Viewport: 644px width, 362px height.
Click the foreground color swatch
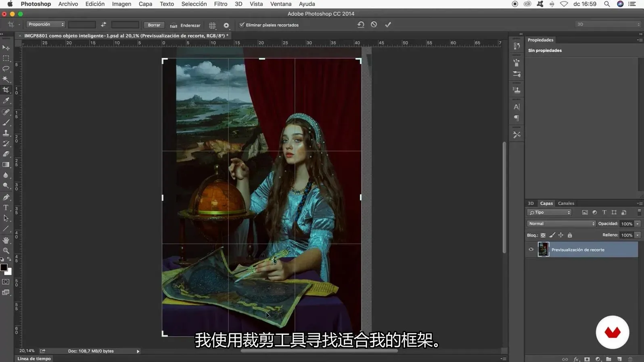point(4,267)
